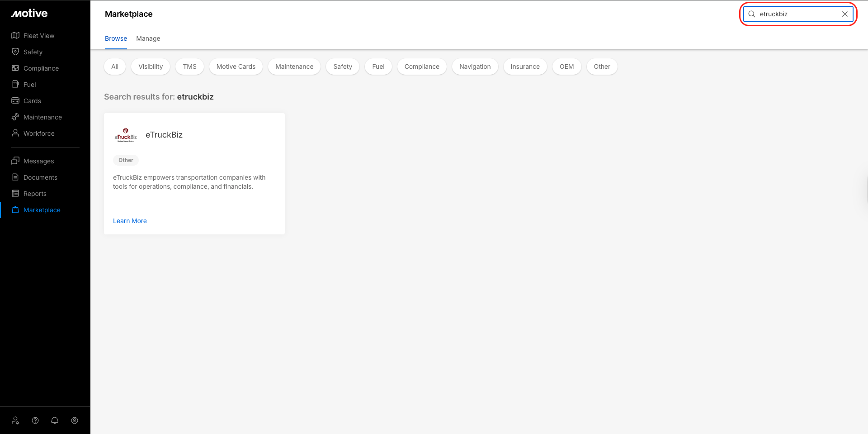The height and width of the screenshot is (434, 868).
Task: Click the Cards credit card icon
Action: (15, 100)
